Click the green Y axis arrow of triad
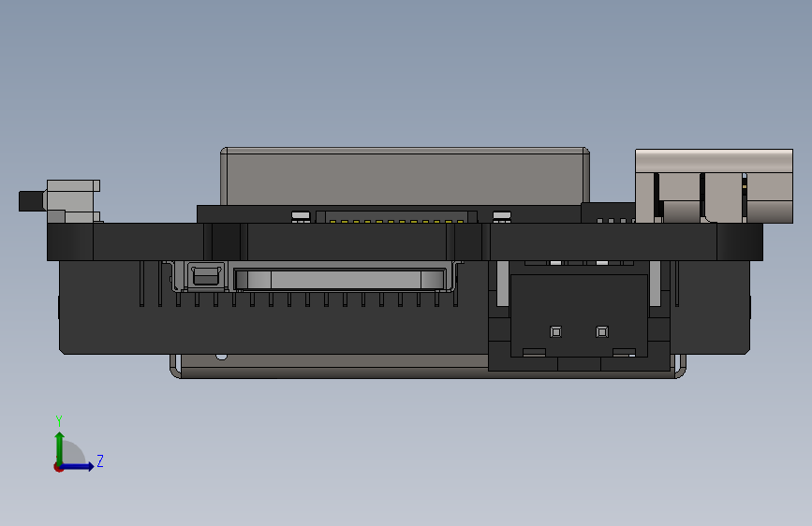This screenshot has height=526, width=812. 60,447
